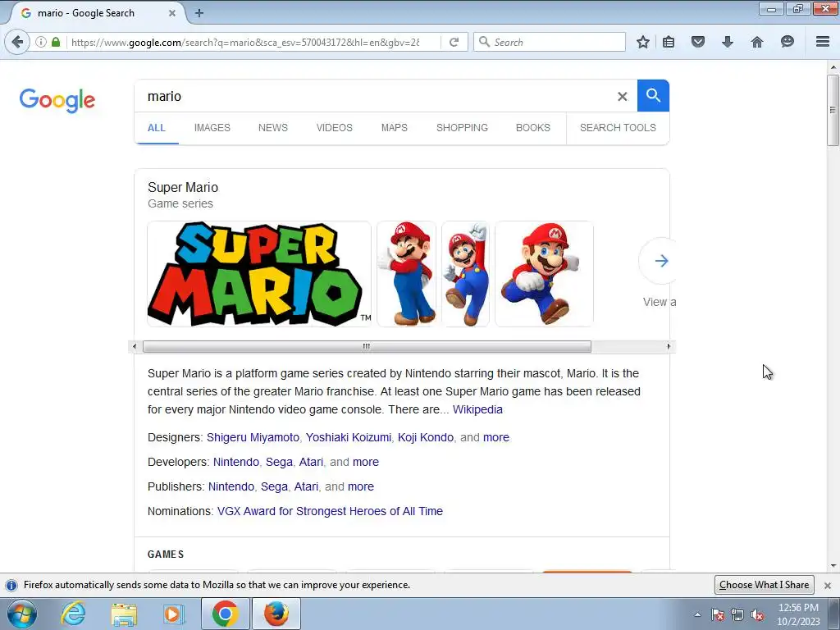Click the blue Google search button
Viewport: 840px width, 630px height.
point(653,95)
